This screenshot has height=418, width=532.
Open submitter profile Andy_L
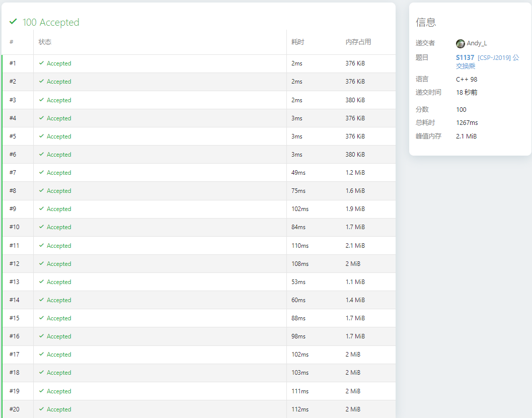476,43
